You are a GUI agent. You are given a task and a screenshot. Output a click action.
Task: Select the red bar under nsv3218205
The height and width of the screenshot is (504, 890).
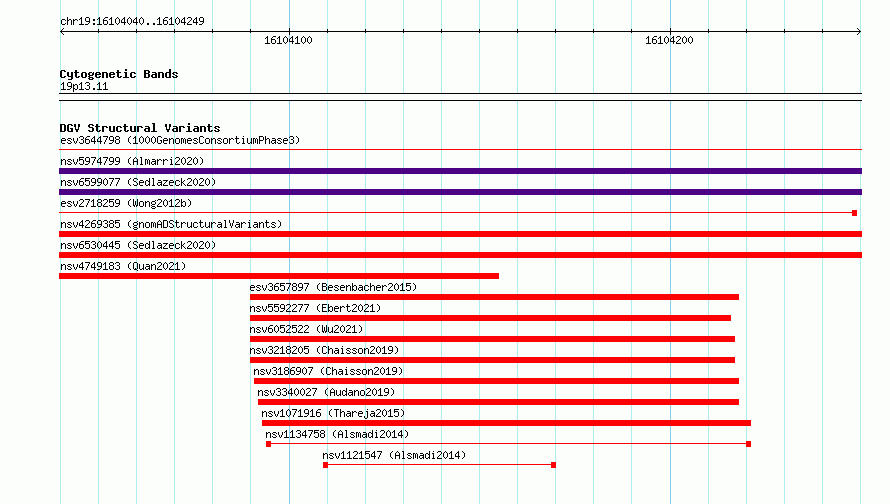(492, 360)
